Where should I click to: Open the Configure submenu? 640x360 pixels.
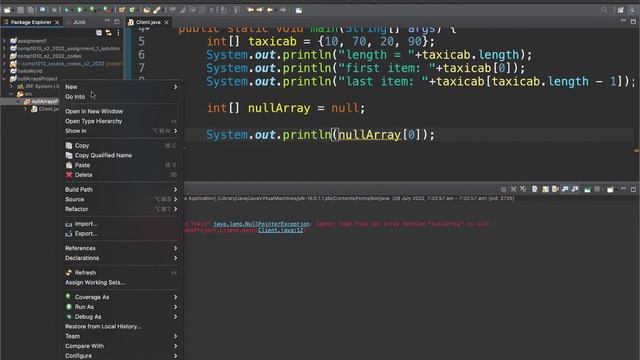coord(121,356)
